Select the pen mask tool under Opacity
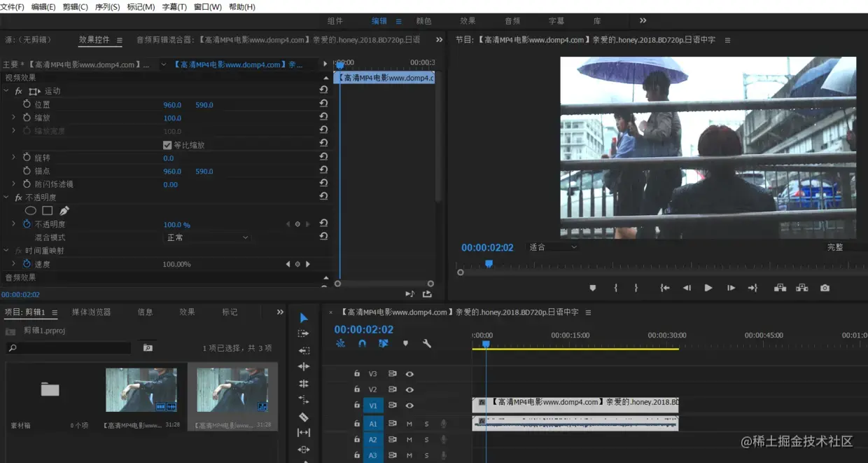 point(64,211)
